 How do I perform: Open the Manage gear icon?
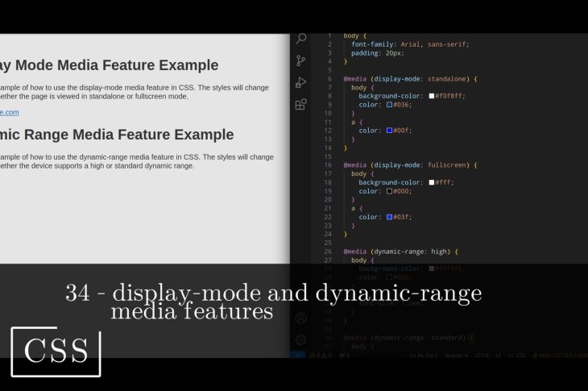coord(301,339)
